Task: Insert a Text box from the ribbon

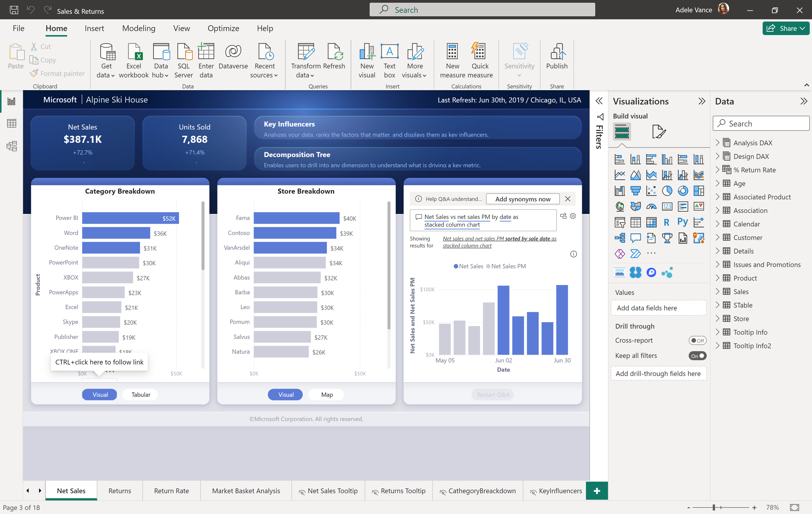Action: tap(389, 61)
